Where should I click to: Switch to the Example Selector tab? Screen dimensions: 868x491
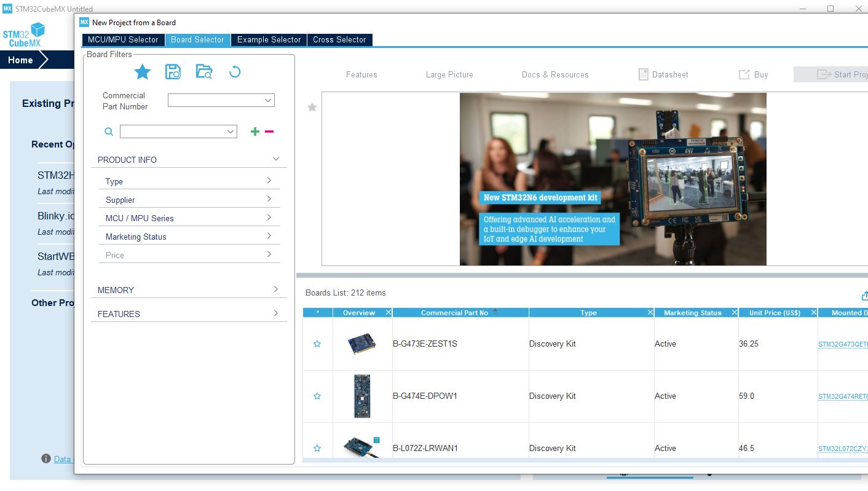(269, 40)
